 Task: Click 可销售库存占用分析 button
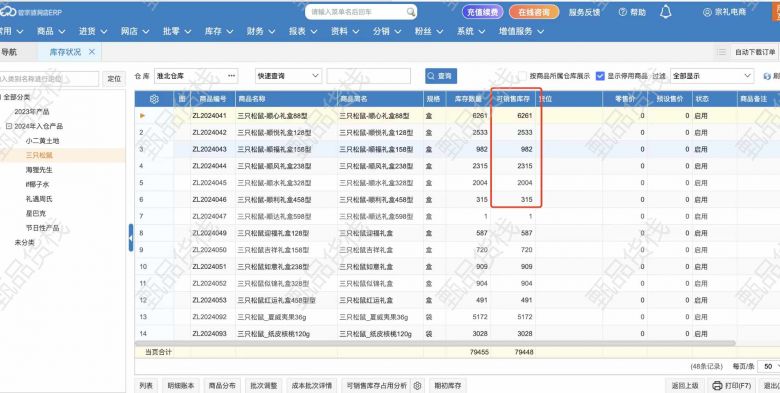coord(377,386)
